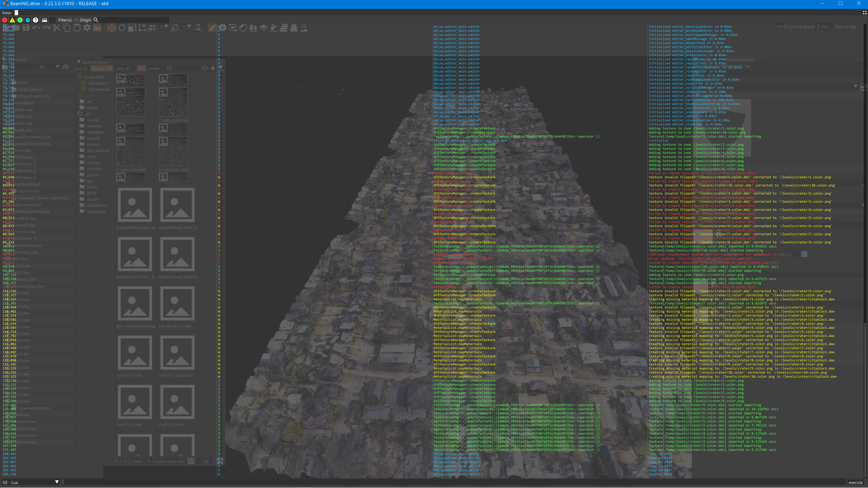Close the Asset Browser with X
Screen dimensions: 868x488
point(221,62)
